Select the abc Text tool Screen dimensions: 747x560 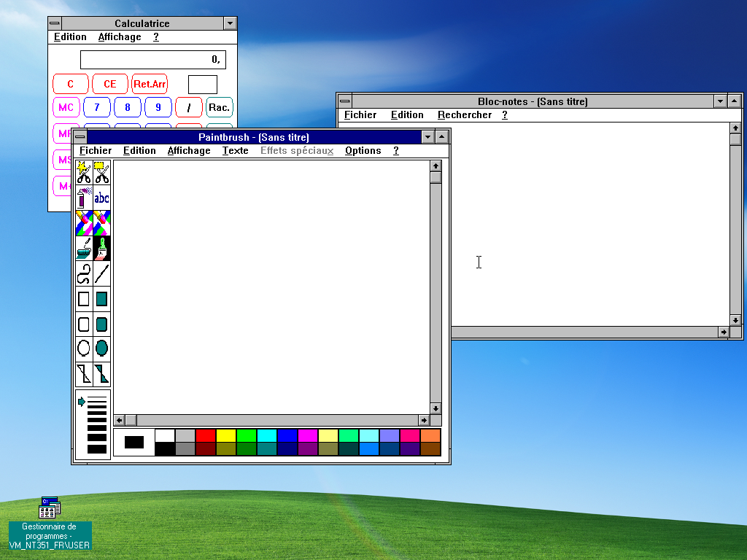pos(101,197)
